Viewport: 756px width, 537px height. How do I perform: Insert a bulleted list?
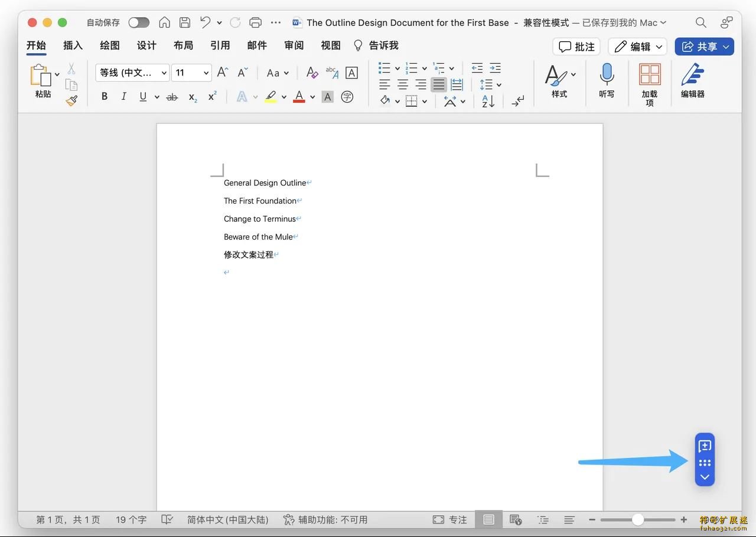pyautogui.click(x=384, y=68)
